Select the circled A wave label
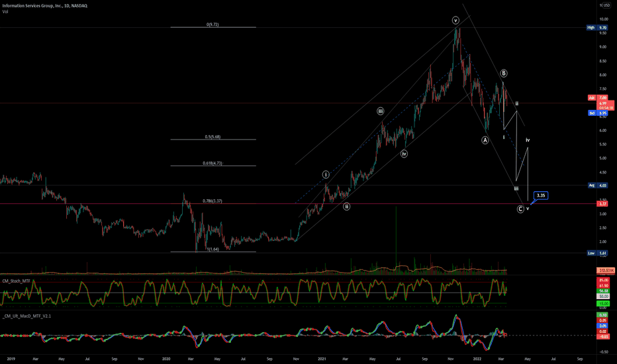617x364 pixels. pos(485,140)
